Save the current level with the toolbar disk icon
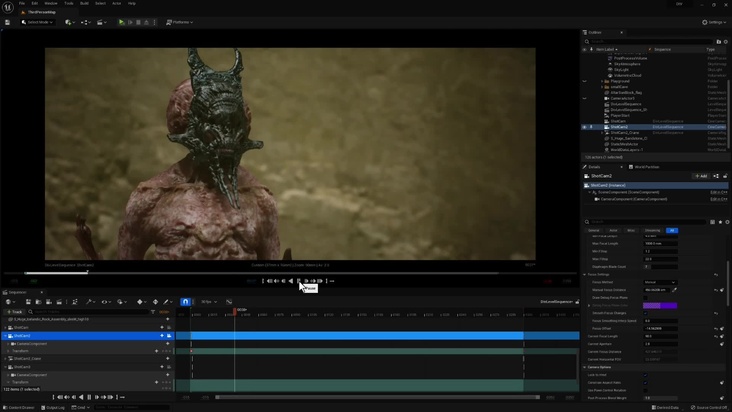This screenshot has height=412, width=732. tap(7, 22)
